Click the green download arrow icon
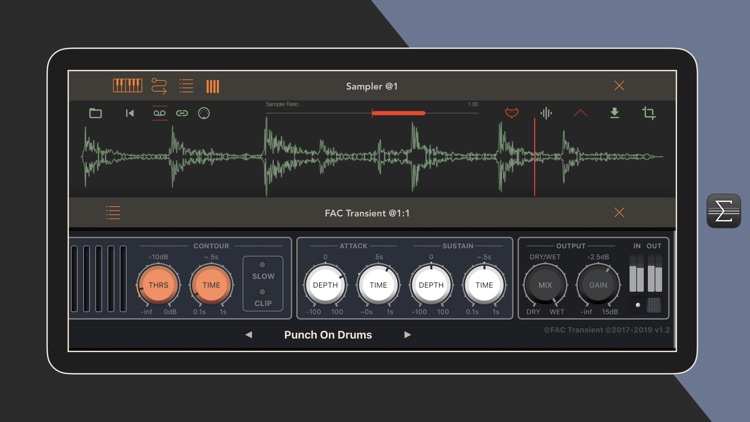The height and width of the screenshot is (422, 750). (615, 113)
